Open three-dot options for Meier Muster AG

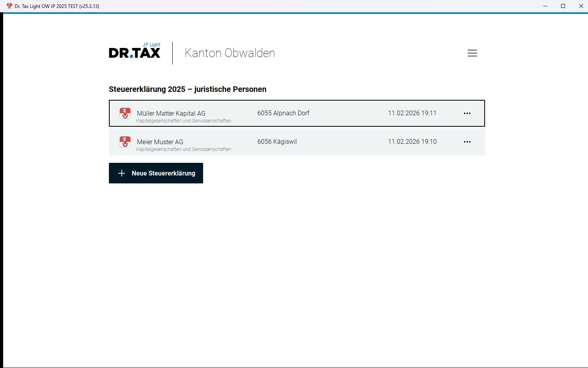pyautogui.click(x=467, y=142)
